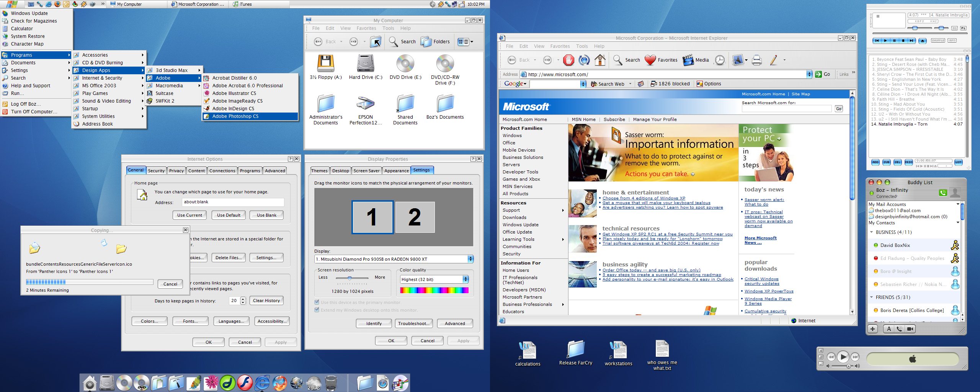Open the address bar dropdown in Internet Explorer

(x=809, y=74)
